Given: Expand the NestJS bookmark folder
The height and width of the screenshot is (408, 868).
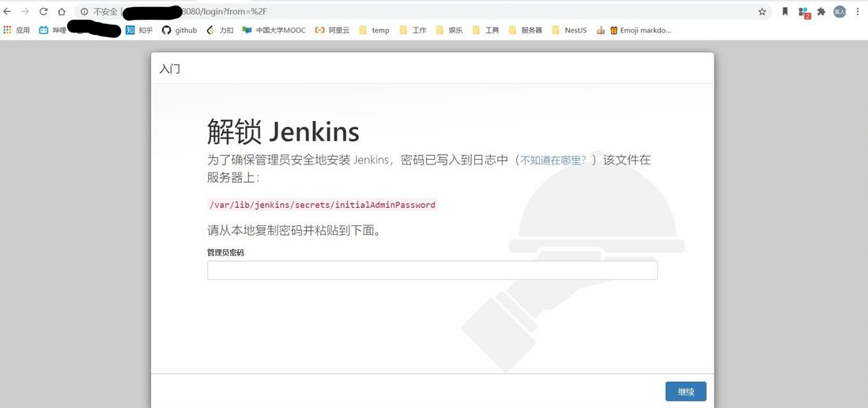Looking at the screenshot, I should tap(569, 31).
